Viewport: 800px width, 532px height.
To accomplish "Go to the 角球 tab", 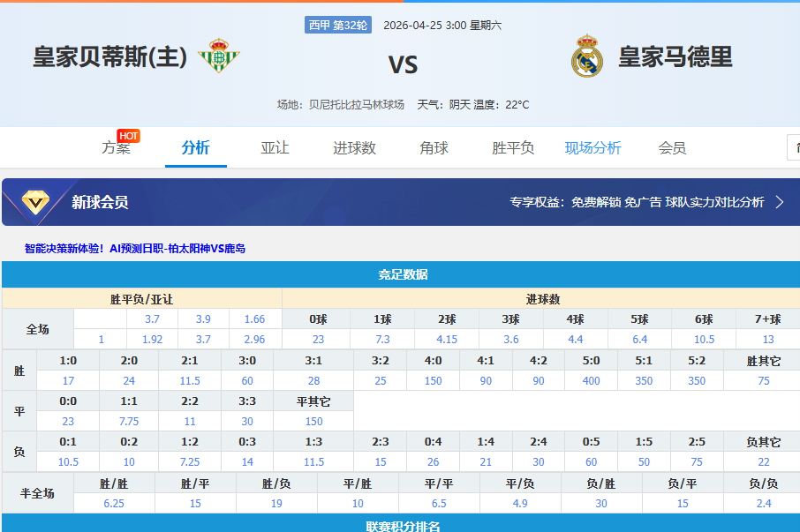I will pyautogui.click(x=434, y=148).
